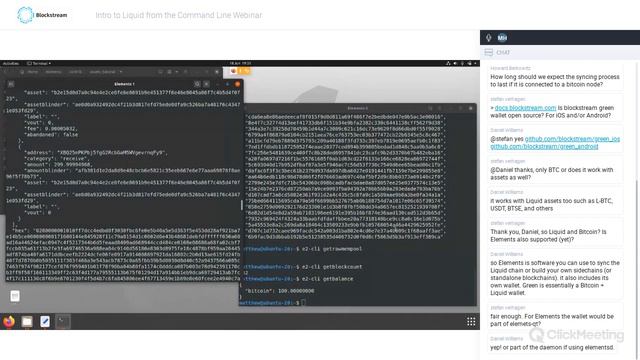Select the Terminal icon in the dock
This screenshot has width=640, height=360.
coord(63,322)
